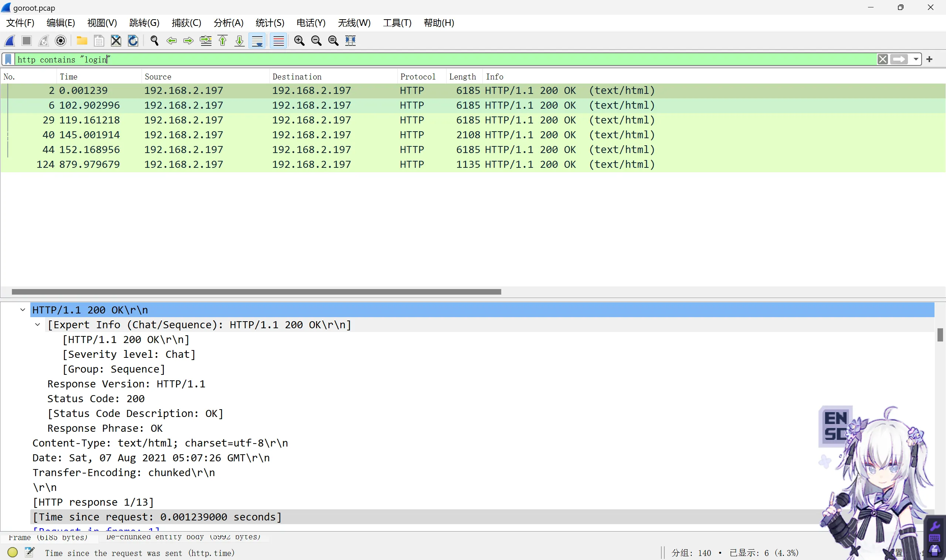Click the add filter button plus sign
This screenshot has height=560, width=946.
tap(929, 59)
